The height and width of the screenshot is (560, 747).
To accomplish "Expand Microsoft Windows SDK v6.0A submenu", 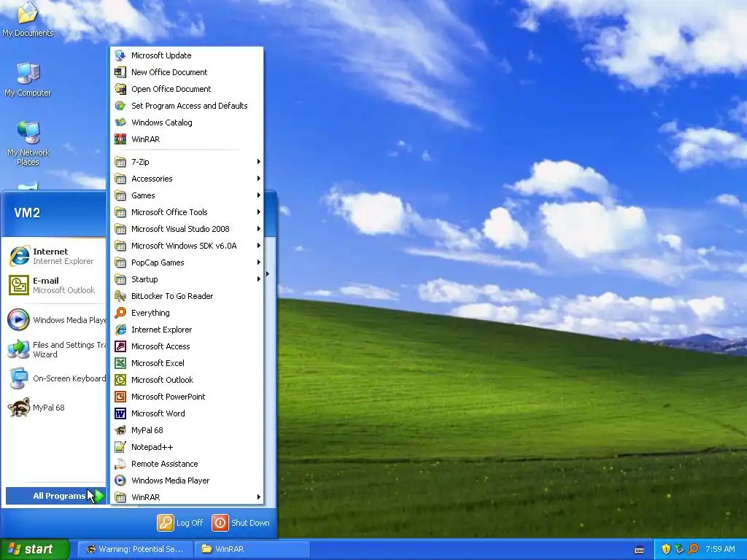I will (x=186, y=246).
